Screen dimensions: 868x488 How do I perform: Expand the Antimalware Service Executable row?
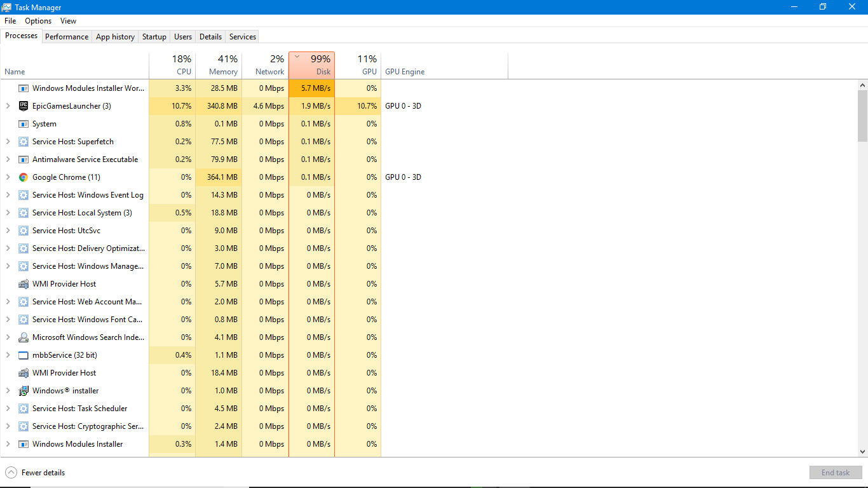click(x=8, y=159)
